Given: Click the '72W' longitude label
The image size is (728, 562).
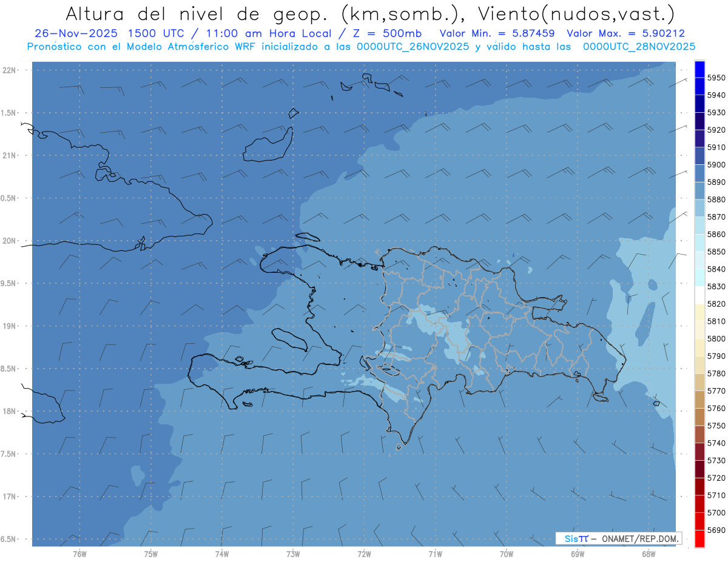Looking at the screenshot, I should coord(364,554).
